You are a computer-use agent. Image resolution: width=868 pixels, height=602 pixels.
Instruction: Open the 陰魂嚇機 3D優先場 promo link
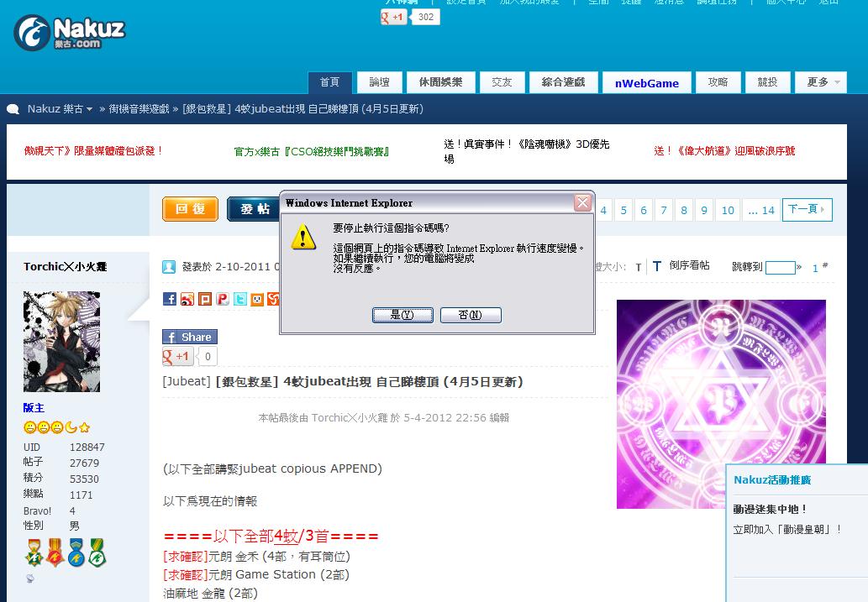pos(527,151)
